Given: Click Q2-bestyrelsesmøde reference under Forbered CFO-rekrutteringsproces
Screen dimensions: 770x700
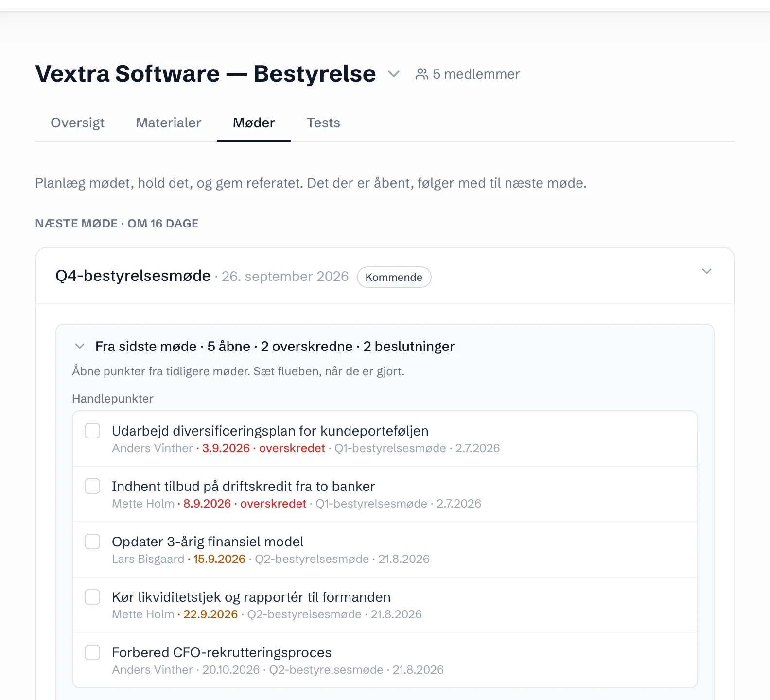Looking at the screenshot, I should [326, 670].
